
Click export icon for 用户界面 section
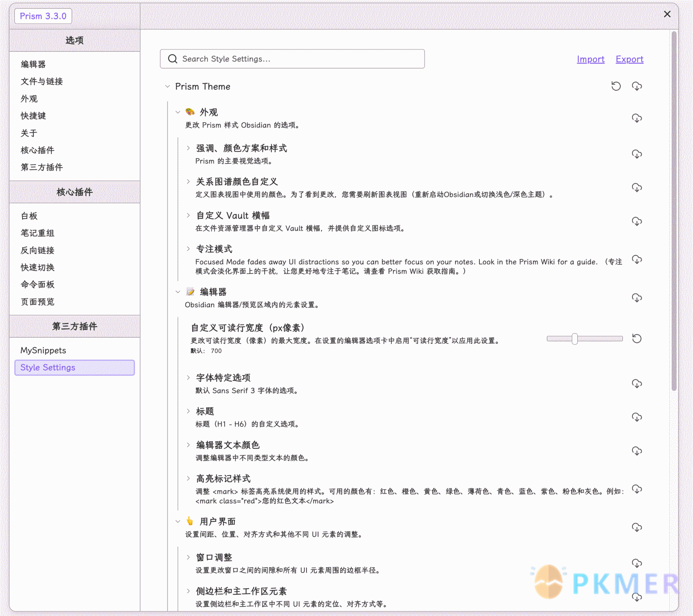[637, 527]
